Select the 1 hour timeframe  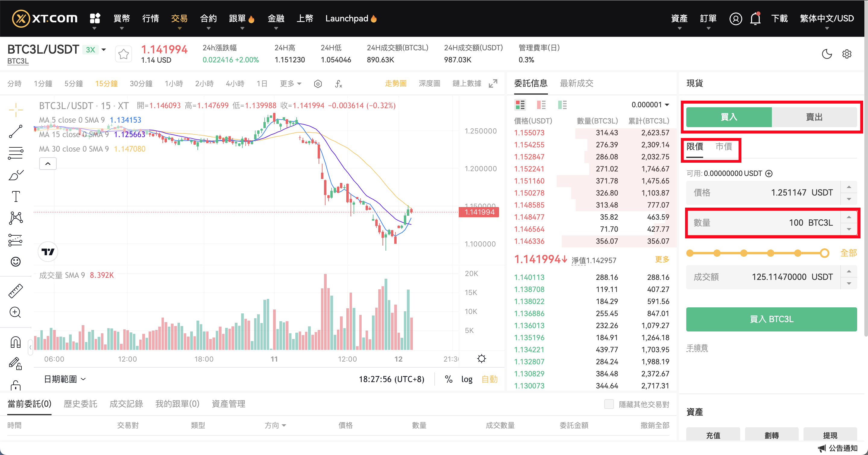[174, 83]
